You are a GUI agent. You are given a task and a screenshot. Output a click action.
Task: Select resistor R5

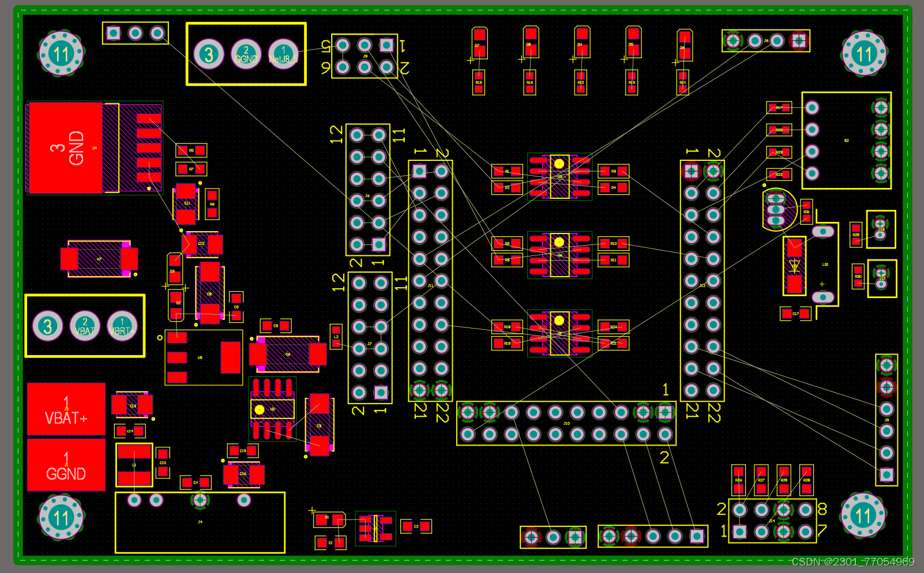pos(191,150)
